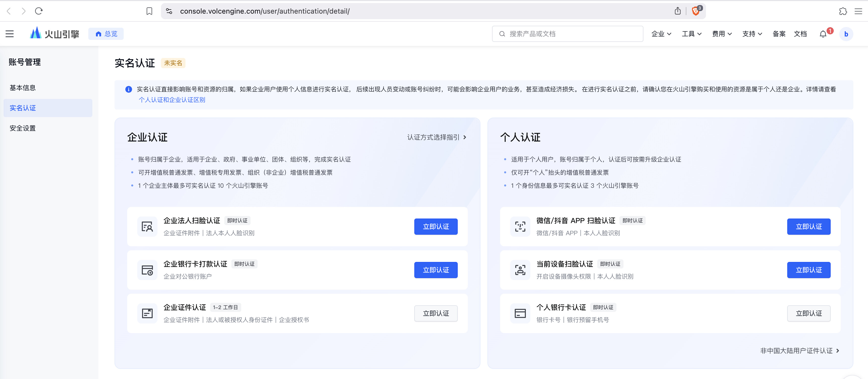This screenshot has width=868, height=379.
Task: Click the Volcengine logo
Action: coord(55,34)
